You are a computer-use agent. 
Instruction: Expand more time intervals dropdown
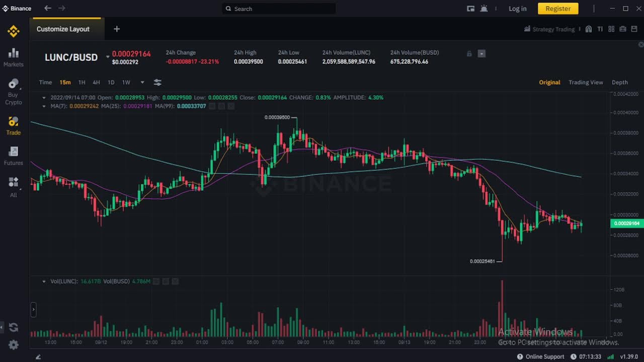click(x=142, y=82)
